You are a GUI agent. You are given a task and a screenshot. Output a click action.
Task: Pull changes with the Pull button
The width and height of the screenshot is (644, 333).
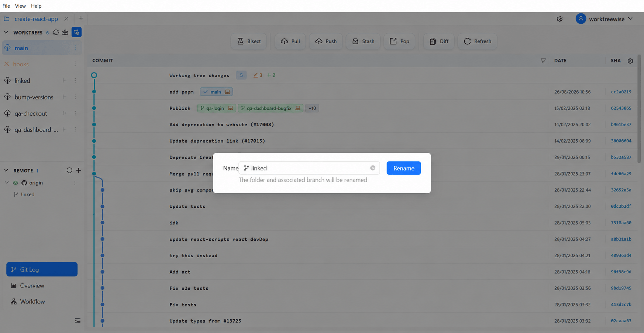coord(290,41)
